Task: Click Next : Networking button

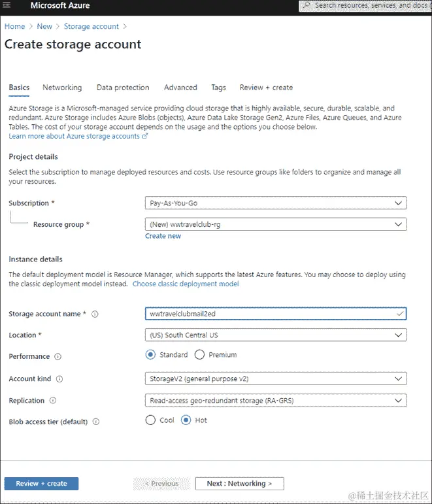Action: [239, 484]
